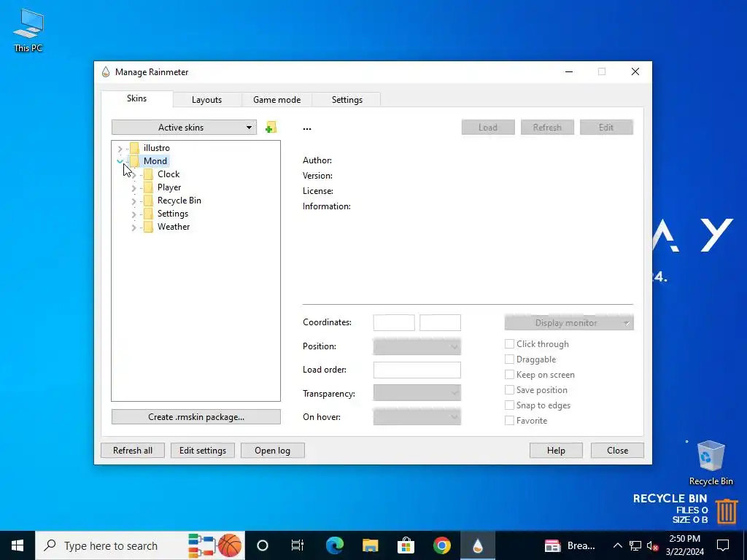Click the Refresh all button
The height and width of the screenshot is (560, 747).
(133, 451)
